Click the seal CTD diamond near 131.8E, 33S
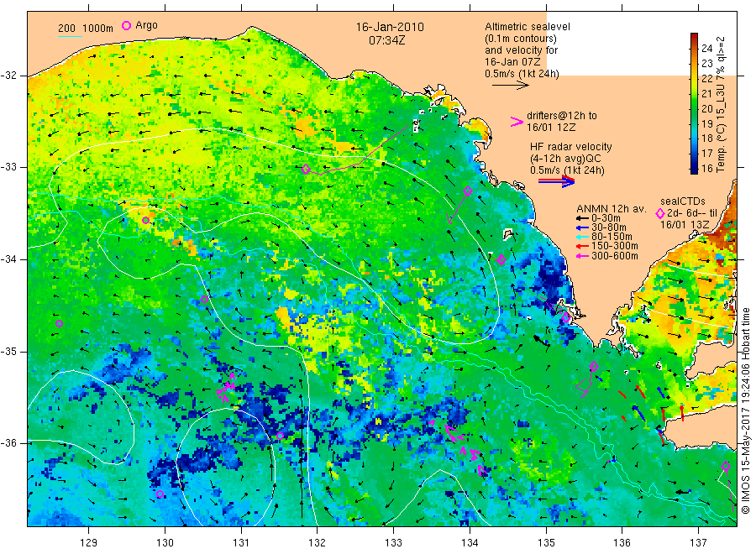 (306, 169)
